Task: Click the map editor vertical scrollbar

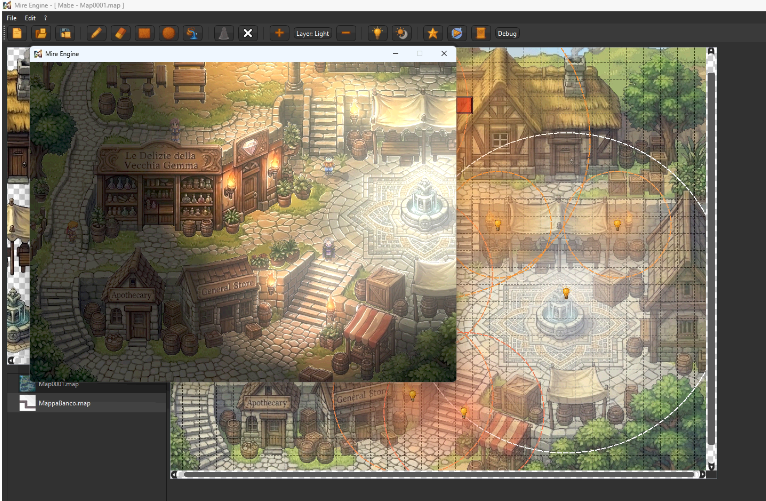Action: [x=712, y=259]
